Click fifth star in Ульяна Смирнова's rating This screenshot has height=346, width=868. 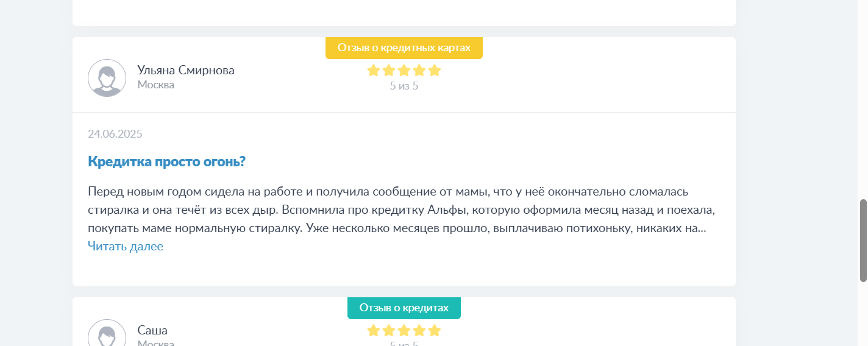pyautogui.click(x=435, y=71)
